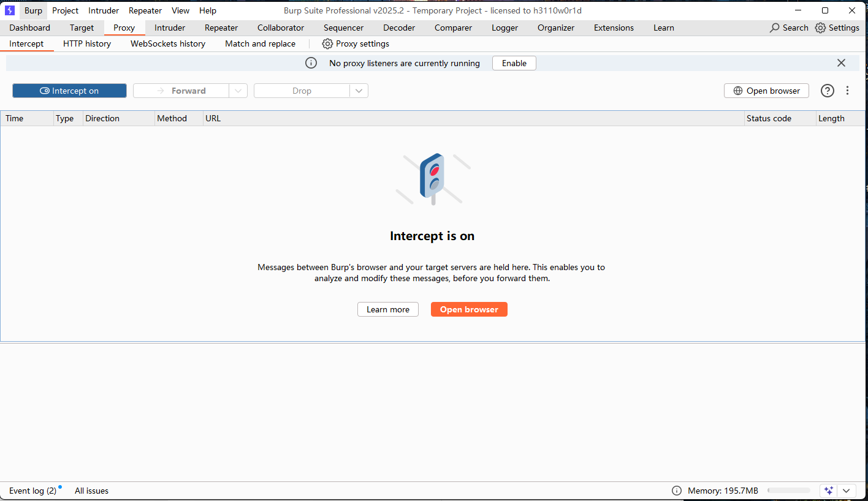Image resolution: width=868 pixels, height=501 pixels.
Task: Sort by the Method column header
Action: point(179,118)
